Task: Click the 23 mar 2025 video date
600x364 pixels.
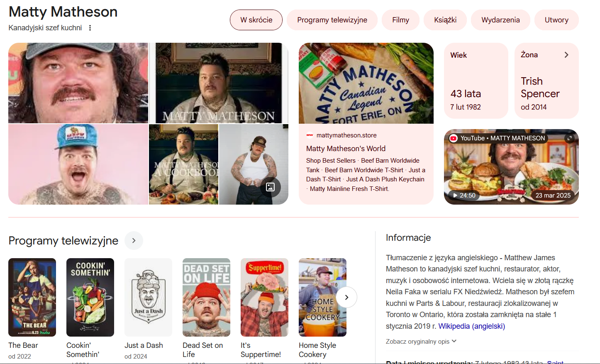Action: (x=553, y=195)
